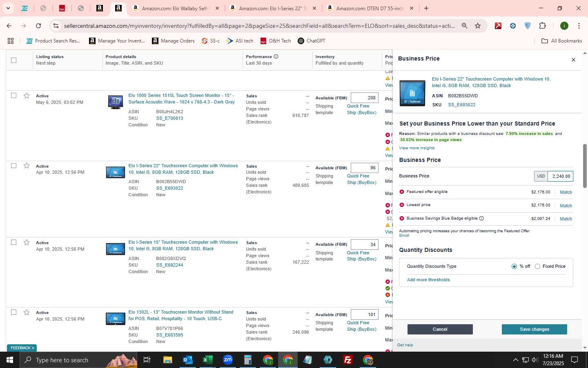Image resolution: width=588 pixels, height=368 pixels.
Task: Check the Elo 1302L row checkbox
Action: [13, 312]
